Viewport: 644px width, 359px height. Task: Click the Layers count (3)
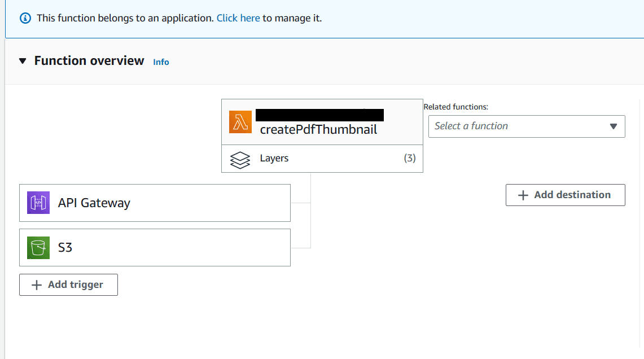(x=410, y=159)
